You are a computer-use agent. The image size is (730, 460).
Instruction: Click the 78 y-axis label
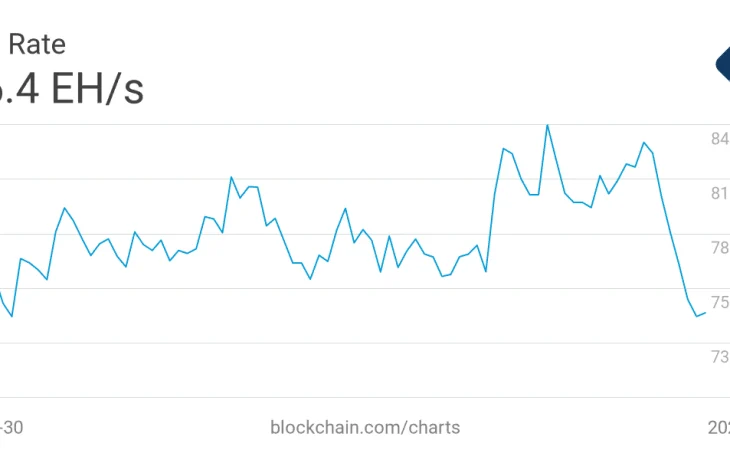tap(720, 248)
